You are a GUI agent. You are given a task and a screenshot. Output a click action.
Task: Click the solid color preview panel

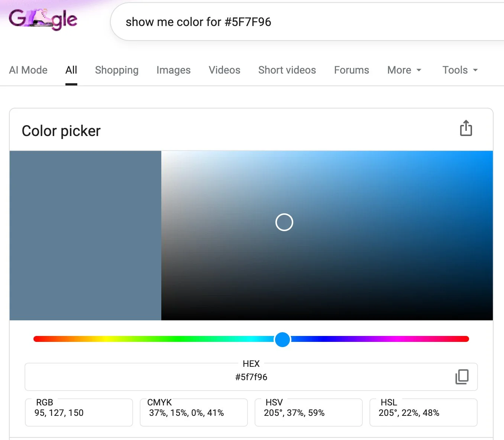pos(85,235)
